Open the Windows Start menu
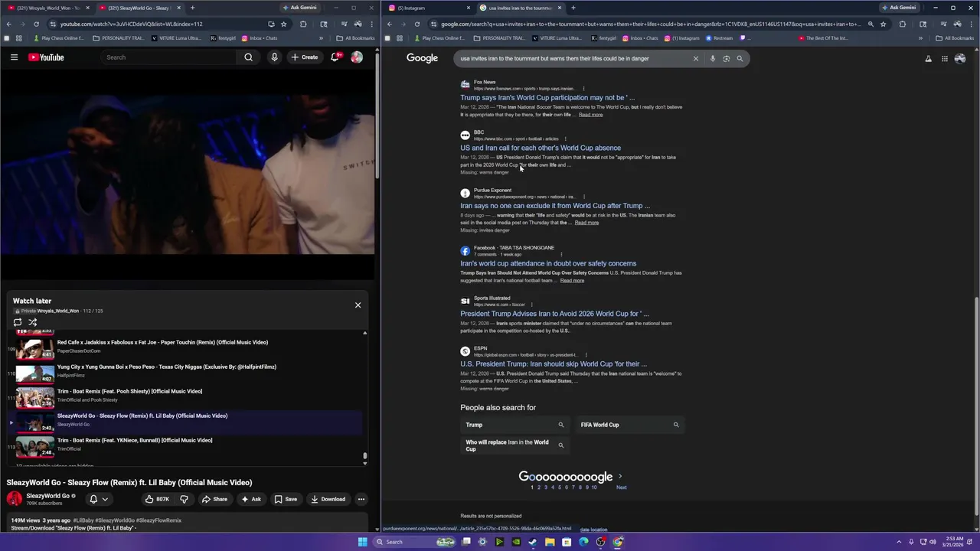The image size is (980, 551). point(362,542)
